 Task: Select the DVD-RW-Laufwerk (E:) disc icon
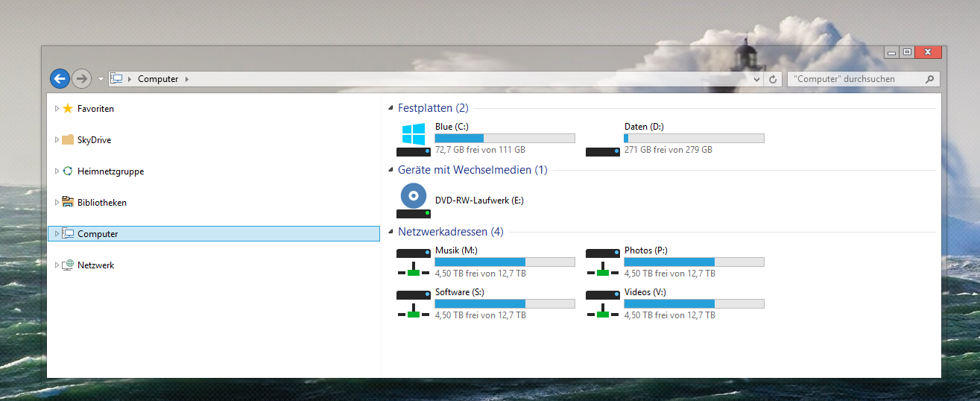pos(414,201)
